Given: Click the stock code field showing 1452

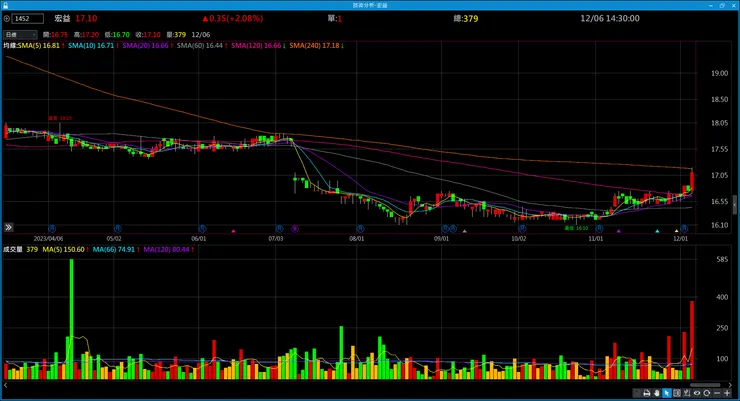Looking at the screenshot, I should point(28,19).
